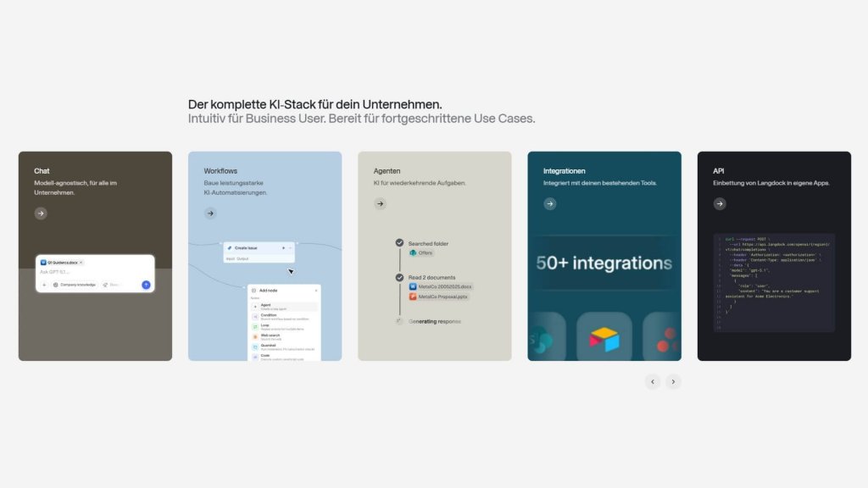Click the blue send arrow in chat box

click(x=146, y=285)
